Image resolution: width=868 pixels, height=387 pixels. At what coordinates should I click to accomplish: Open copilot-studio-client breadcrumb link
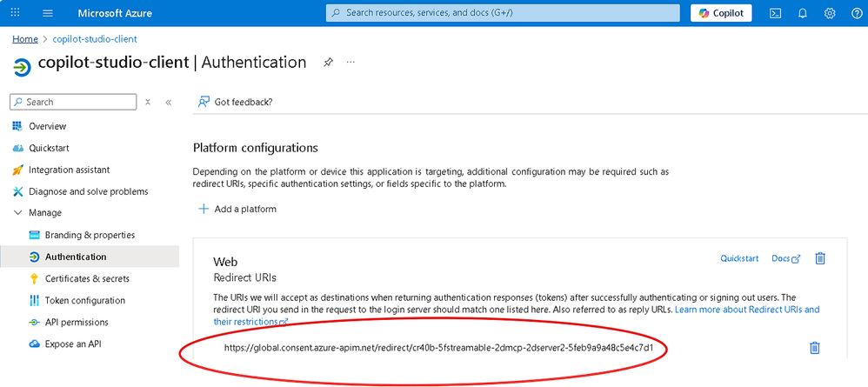[95, 39]
